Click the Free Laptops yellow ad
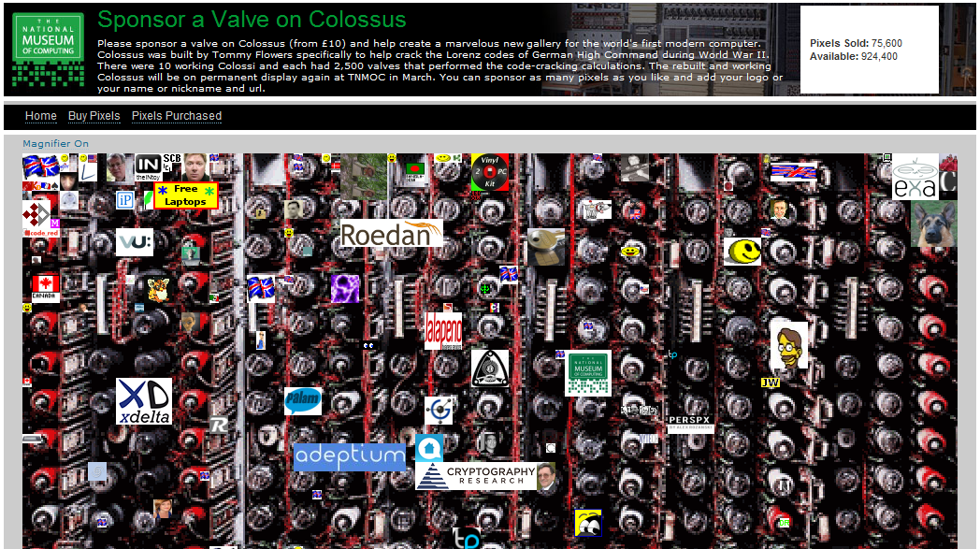 (x=186, y=195)
